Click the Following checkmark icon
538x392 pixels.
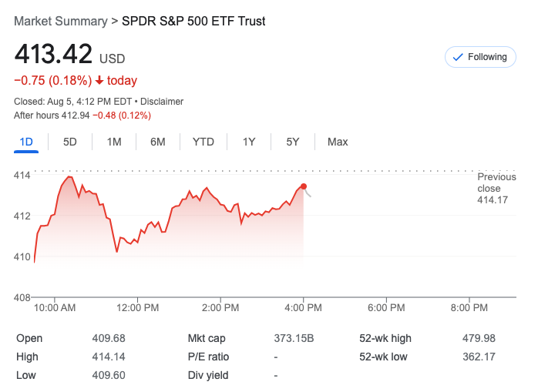(x=458, y=57)
